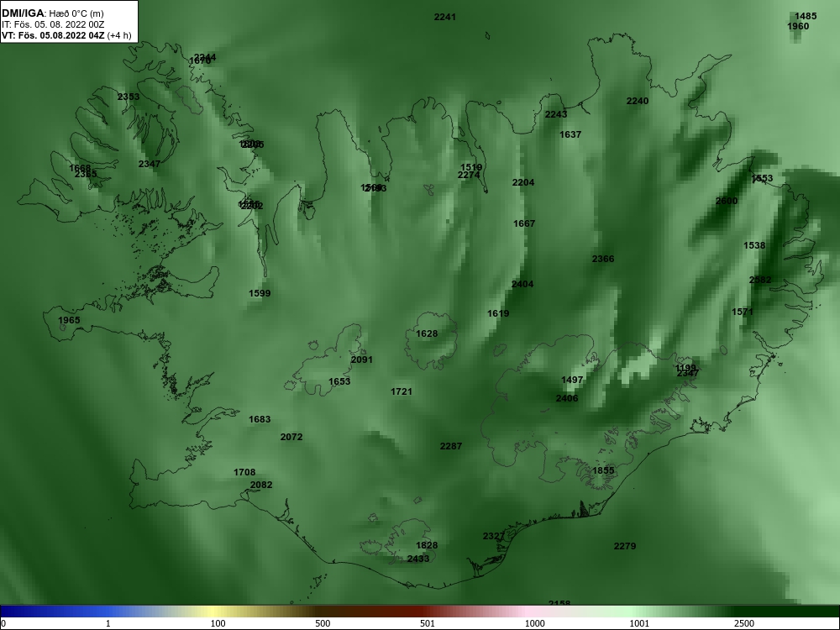Select the map value 2406
Screen dimensions: 840x630
click(566, 398)
